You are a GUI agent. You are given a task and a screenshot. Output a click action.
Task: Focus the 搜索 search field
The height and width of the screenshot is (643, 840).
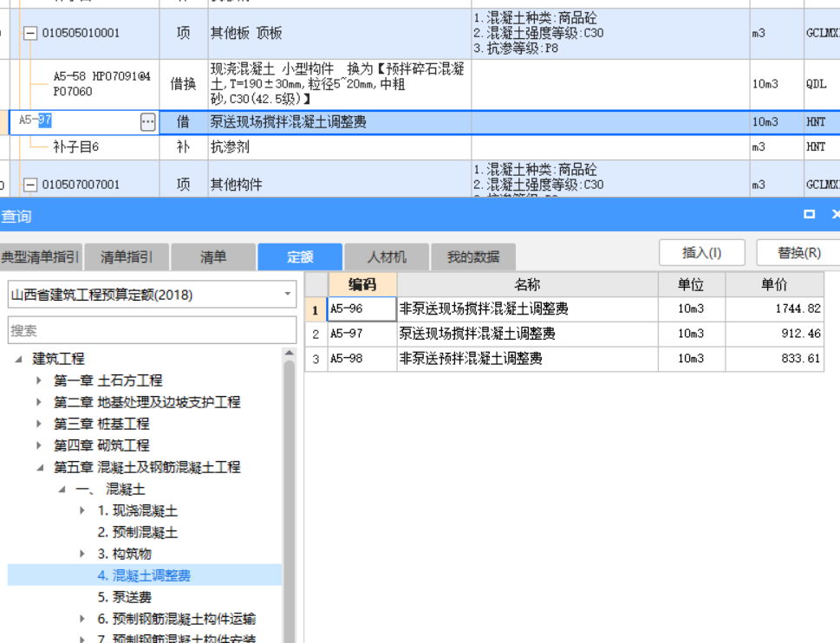(x=153, y=330)
